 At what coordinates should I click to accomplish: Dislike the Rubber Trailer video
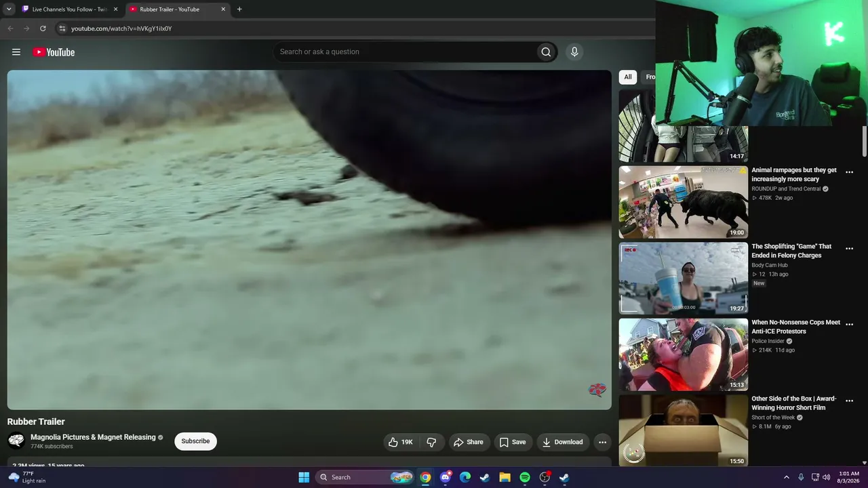coord(431,442)
